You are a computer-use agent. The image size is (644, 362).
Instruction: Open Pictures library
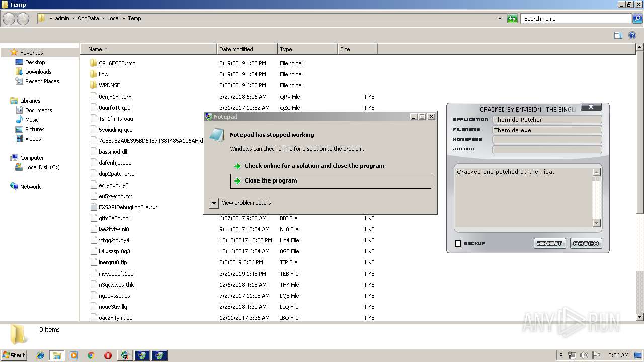coord(35,129)
